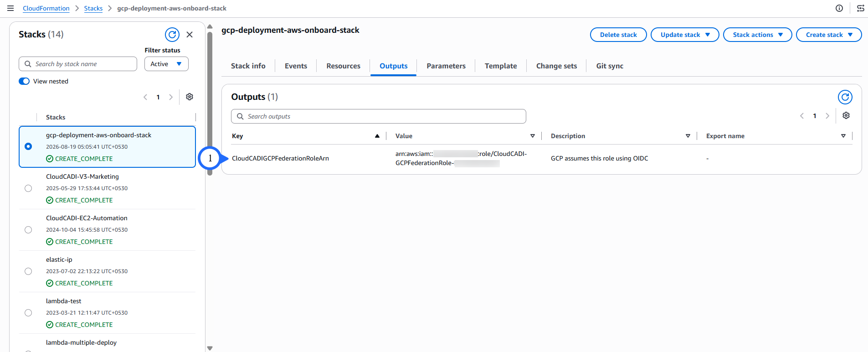Sort outputs by Export name arrow
The image size is (868, 352).
[843, 136]
